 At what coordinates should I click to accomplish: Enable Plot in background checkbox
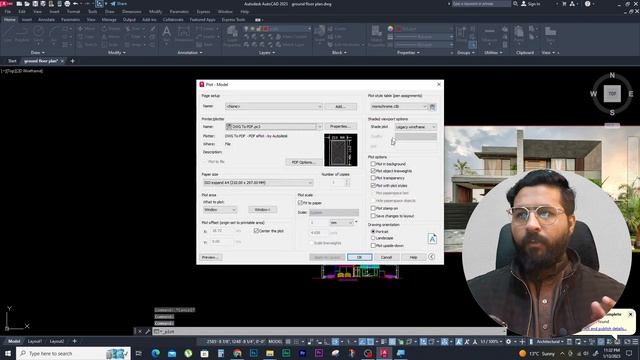tap(373, 164)
